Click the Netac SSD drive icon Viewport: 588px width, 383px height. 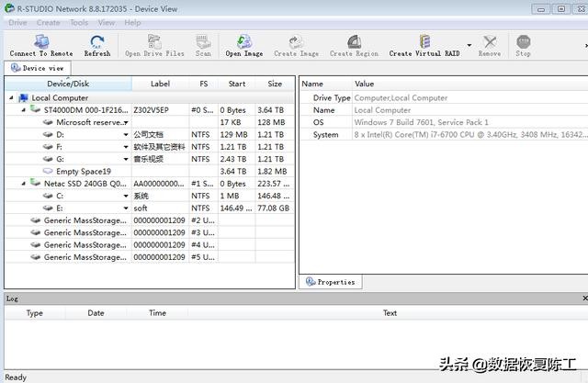pyautogui.click(x=35, y=183)
